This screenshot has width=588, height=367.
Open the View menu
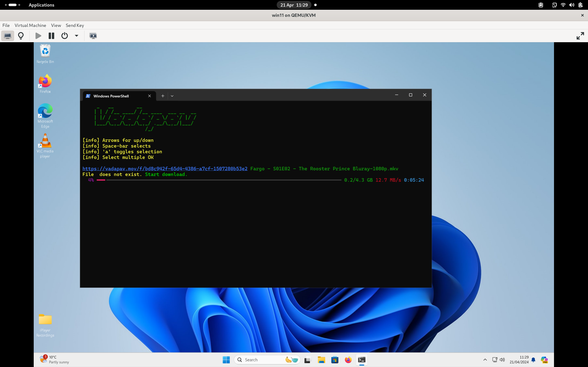pos(56,25)
